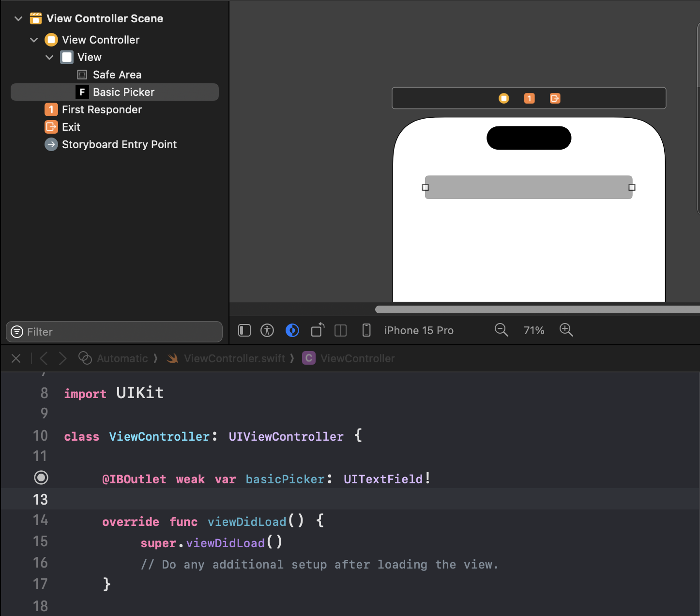Open the ViewController class jump bar item

click(358, 358)
